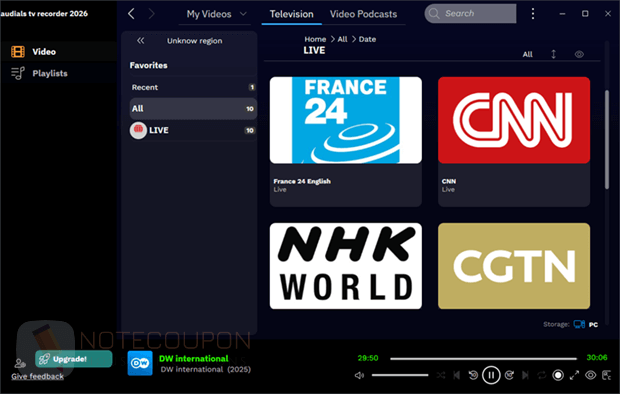Image resolution: width=620 pixels, height=394 pixels.
Task: Skip forward with the jump-ahead icon
Action: coord(509,375)
